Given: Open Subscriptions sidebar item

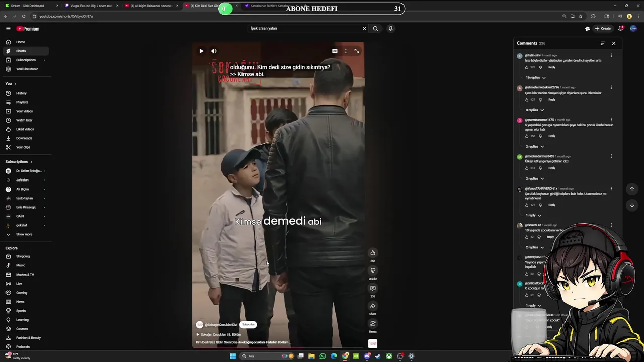Looking at the screenshot, I should pos(25,60).
